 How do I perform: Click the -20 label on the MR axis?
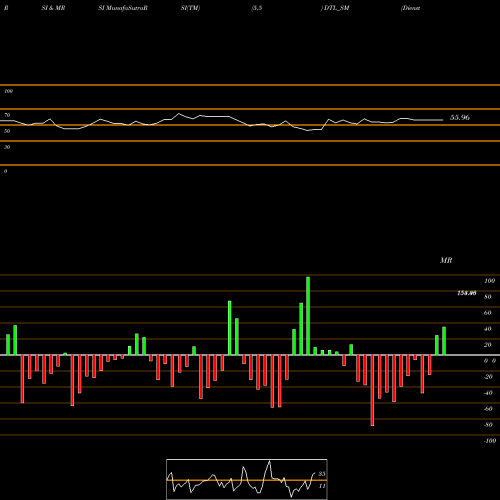click(488, 377)
